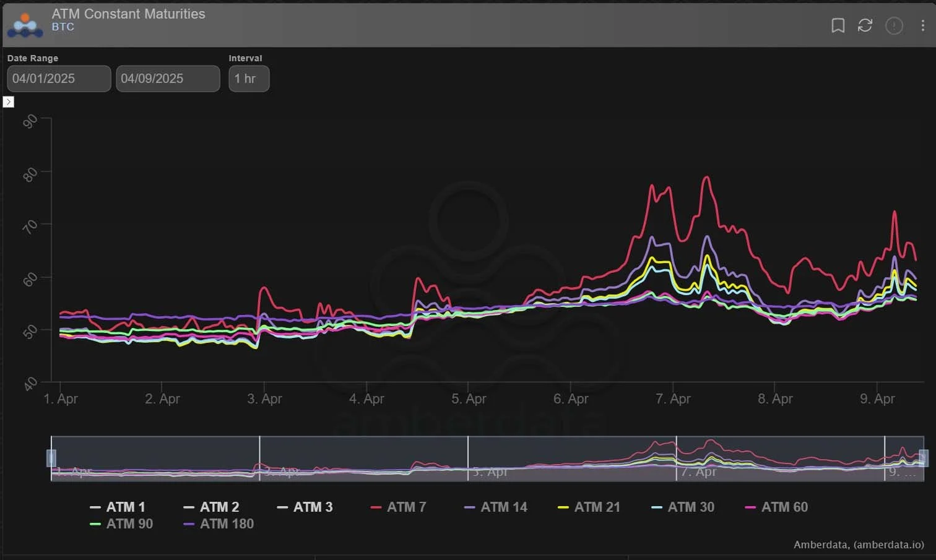The image size is (936, 560).
Task: Click the ATM Constant Maturities title
Action: coord(128,14)
